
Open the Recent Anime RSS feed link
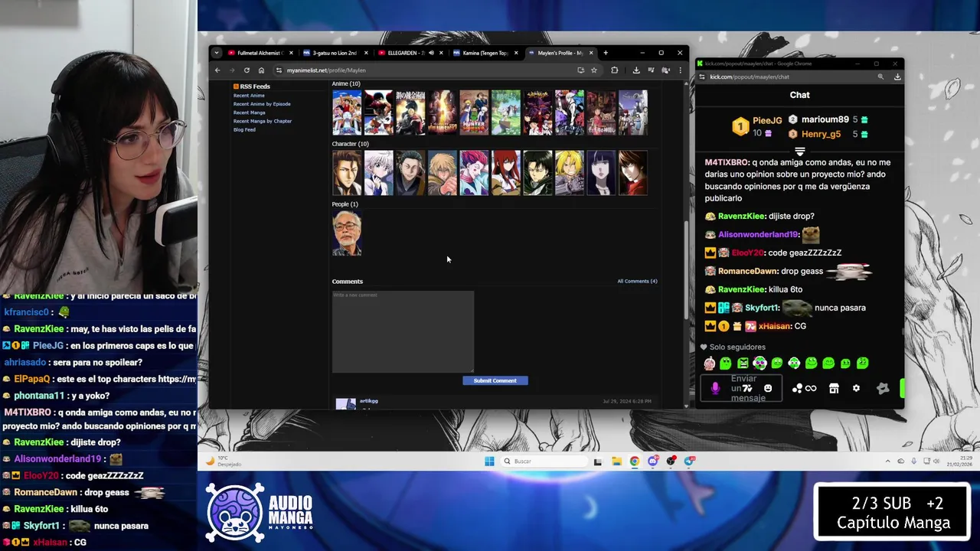(x=249, y=96)
